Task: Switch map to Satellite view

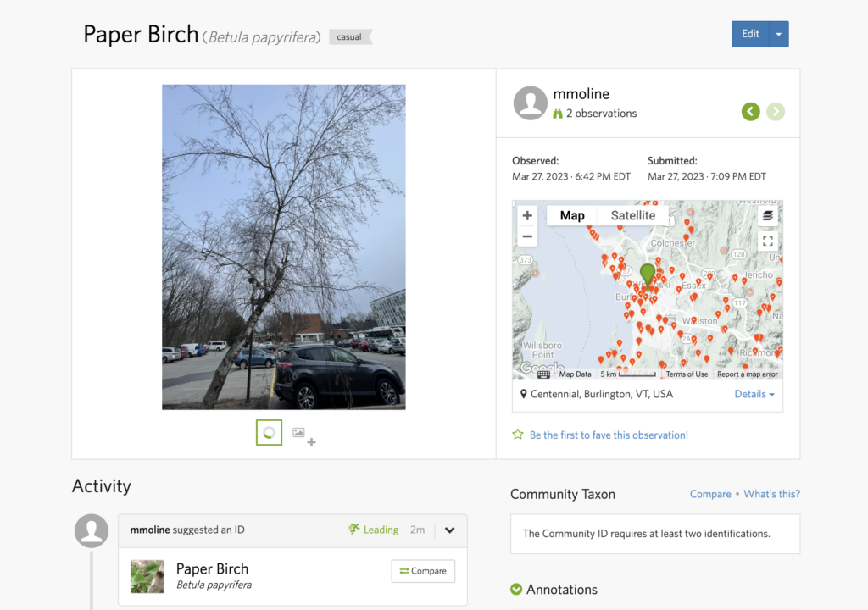Action: 632,215
